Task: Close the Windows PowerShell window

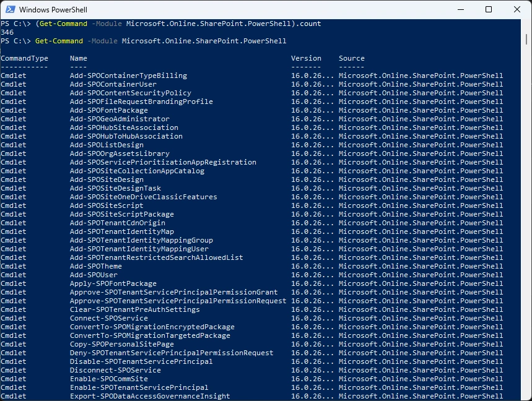Action: tap(517, 10)
